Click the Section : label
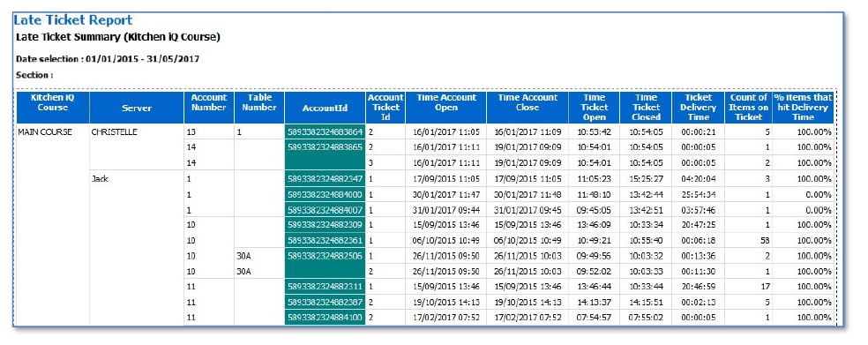The width and height of the screenshot is (868, 345). pos(34,75)
